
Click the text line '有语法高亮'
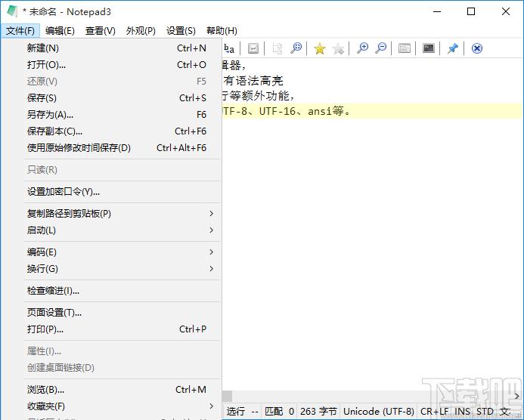pos(253,81)
